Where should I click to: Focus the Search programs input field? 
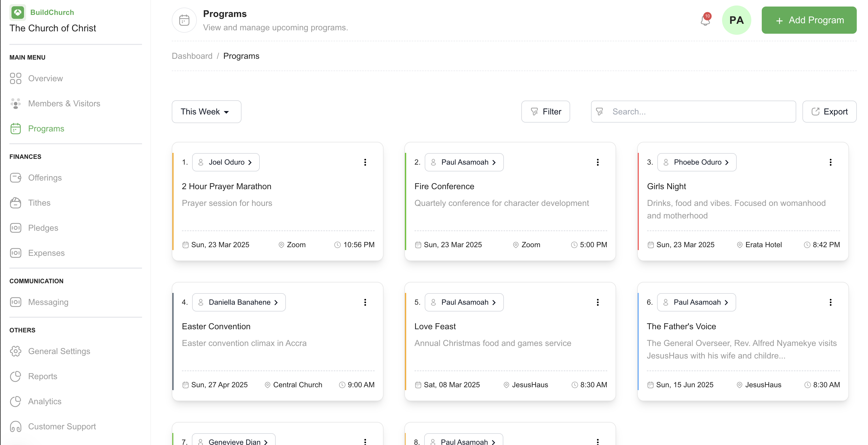pos(693,111)
